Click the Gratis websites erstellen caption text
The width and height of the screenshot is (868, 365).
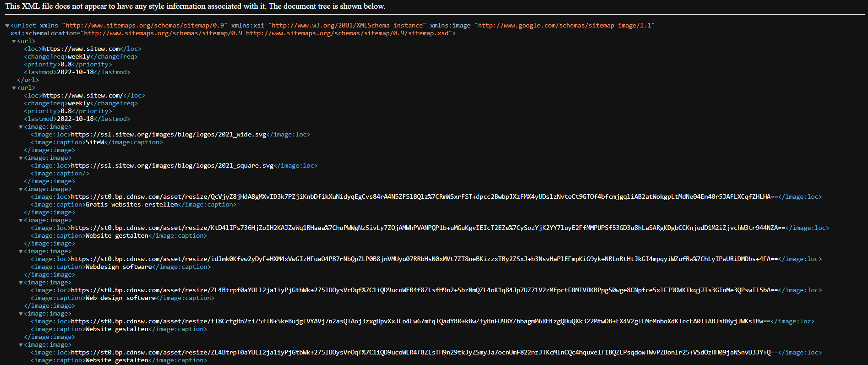131,205
